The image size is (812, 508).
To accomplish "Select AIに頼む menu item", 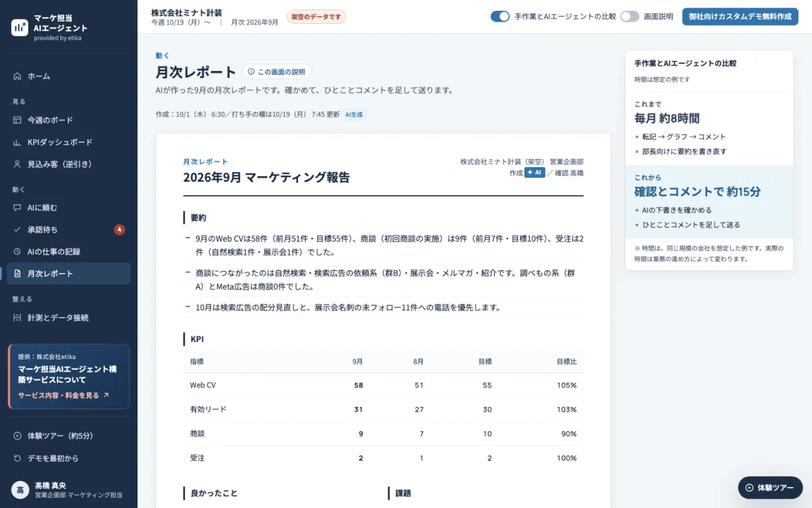I will pyautogui.click(x=68, y=208).
